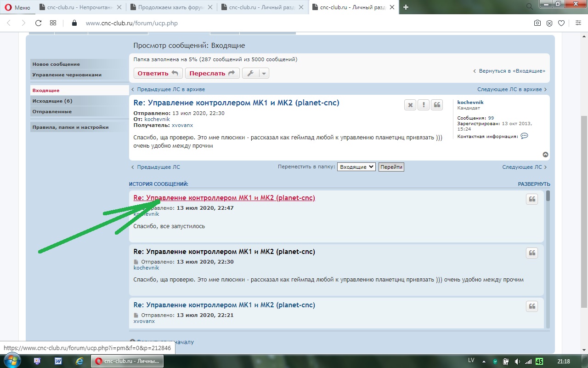Click the kochevnik sender link after От:

point(157,119)
